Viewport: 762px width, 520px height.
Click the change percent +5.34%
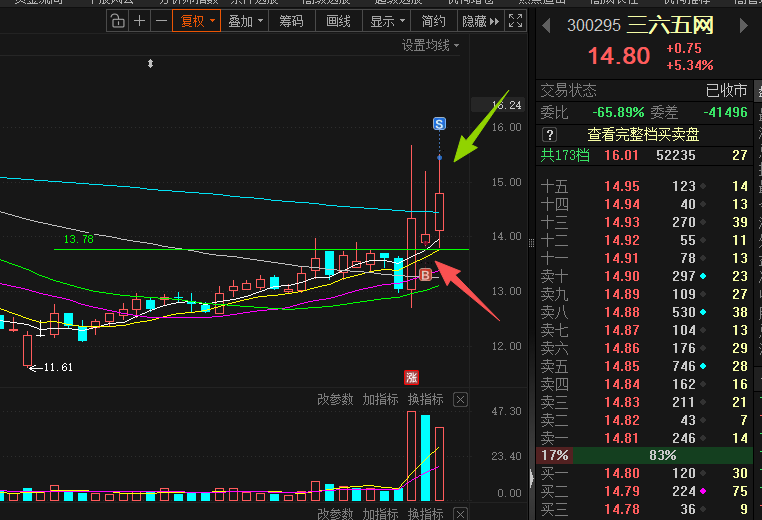coord(690,65)
